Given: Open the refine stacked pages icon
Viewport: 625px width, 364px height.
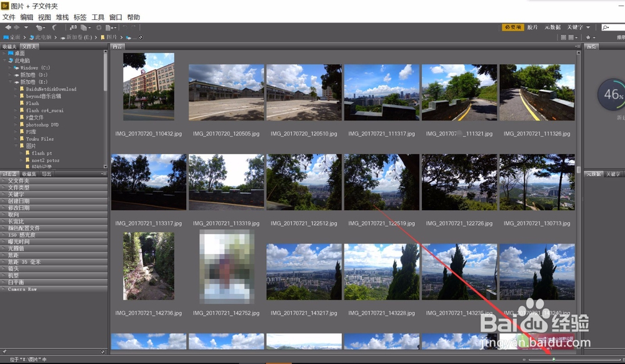Looking at the screenshot, I should [85, 27].
